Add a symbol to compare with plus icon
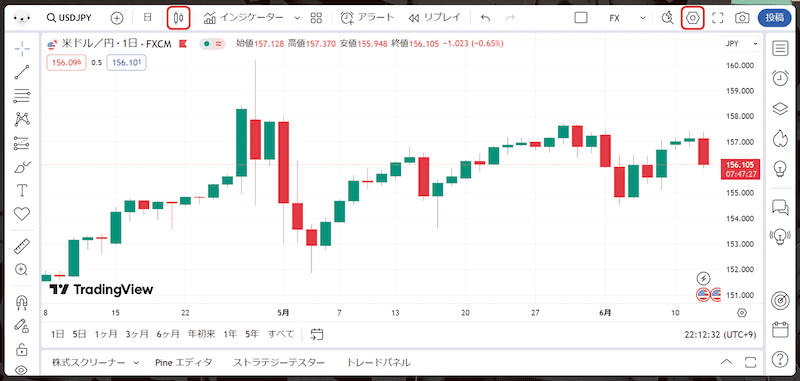Image resolution: width=800 pixels, height=381 pixels. pyautogui.click(x=117, y=18)
